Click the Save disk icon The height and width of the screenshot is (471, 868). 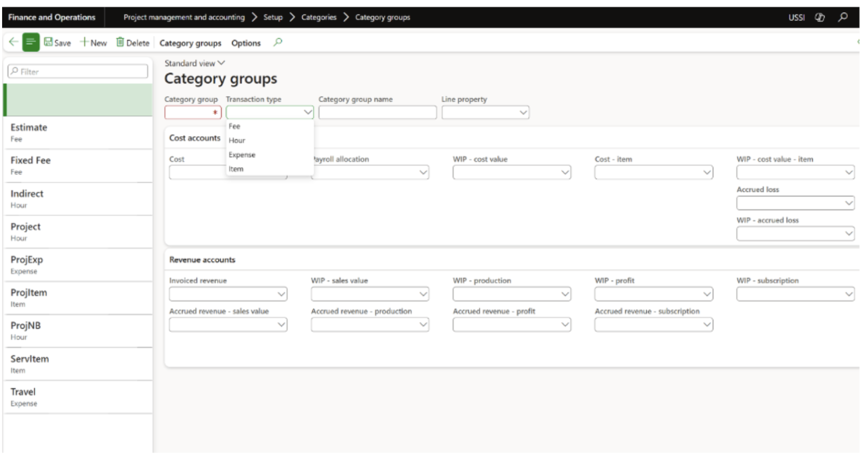coord(48,42)
